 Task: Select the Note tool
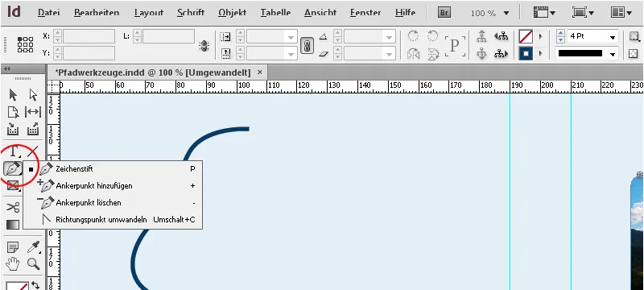point(13,247)
